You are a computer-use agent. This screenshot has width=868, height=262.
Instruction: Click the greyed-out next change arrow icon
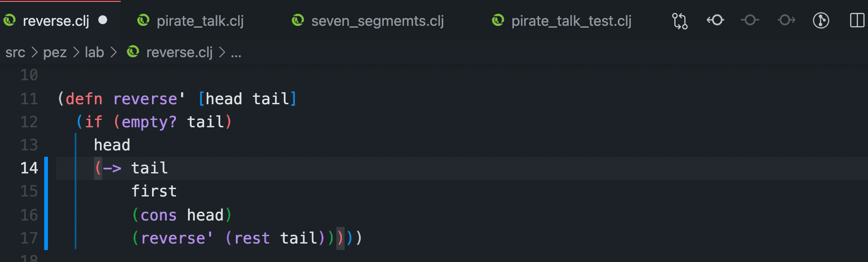[x=786, y=20]
